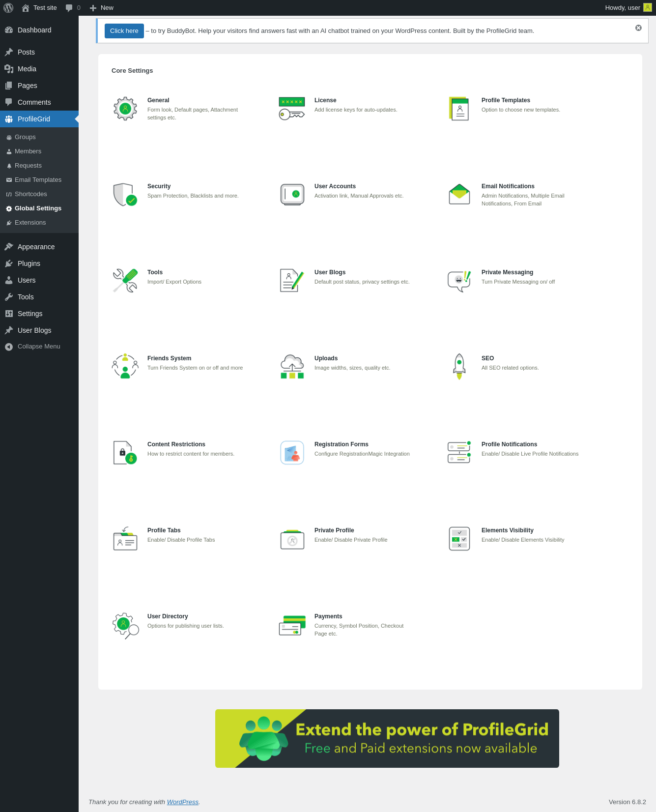Open the Private Profile icon
The image size is (656, 812).
[x=292, y=539]
